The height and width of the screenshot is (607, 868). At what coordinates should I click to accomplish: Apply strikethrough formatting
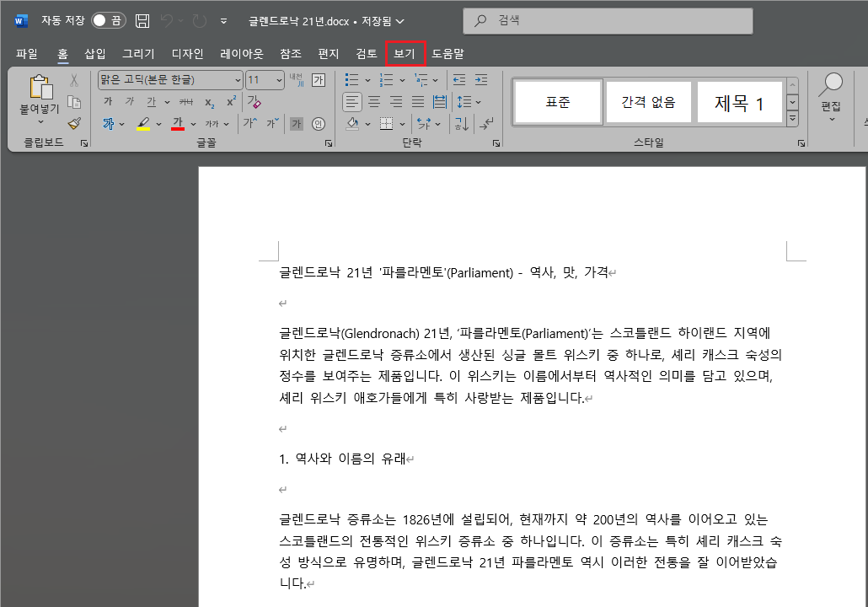pyautogui.click(x=186, y=101)
